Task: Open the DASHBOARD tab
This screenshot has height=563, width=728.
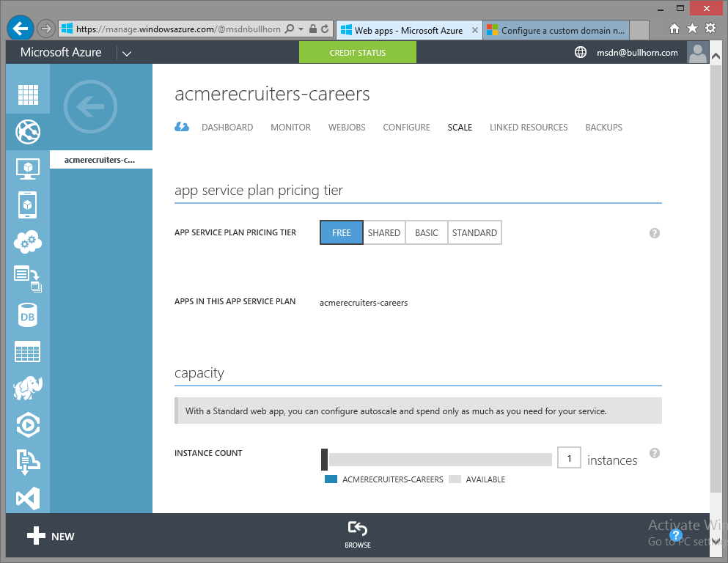Action: pyautogui.click(x=227, y=127)
